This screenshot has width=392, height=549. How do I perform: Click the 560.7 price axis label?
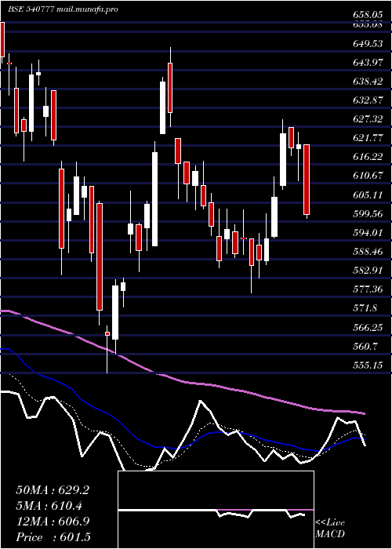[365, 346]
